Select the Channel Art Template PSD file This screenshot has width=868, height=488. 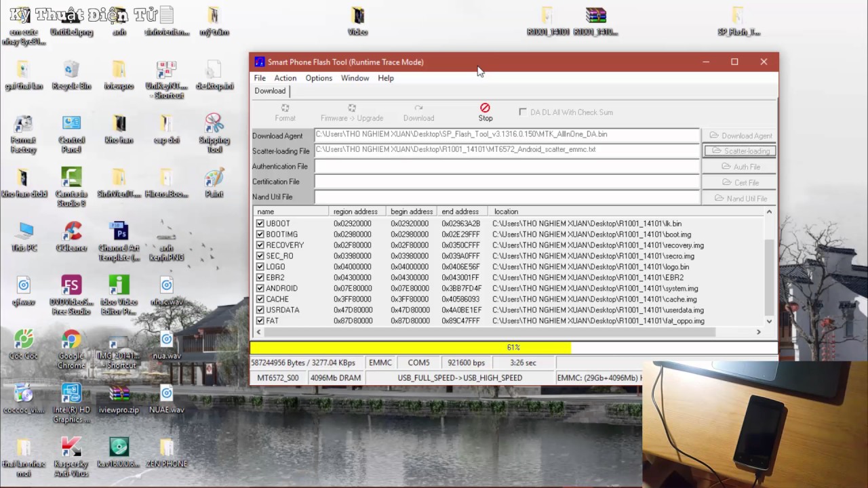click(119, 242)
